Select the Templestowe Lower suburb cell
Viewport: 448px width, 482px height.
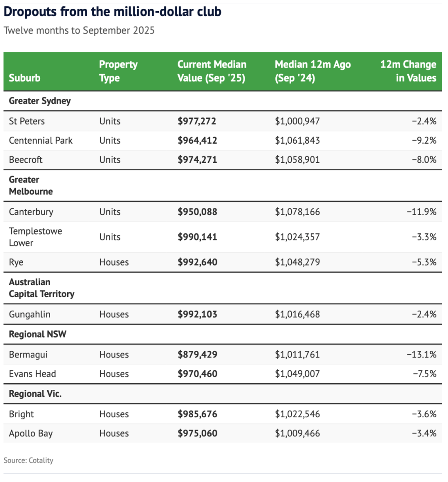click(35, 237)
